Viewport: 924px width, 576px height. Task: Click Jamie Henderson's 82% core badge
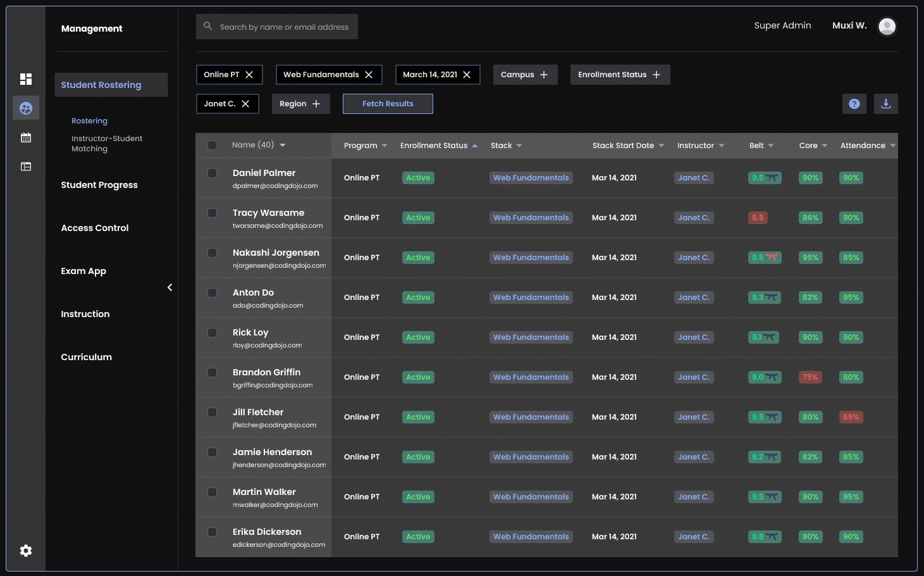[810, 457]
